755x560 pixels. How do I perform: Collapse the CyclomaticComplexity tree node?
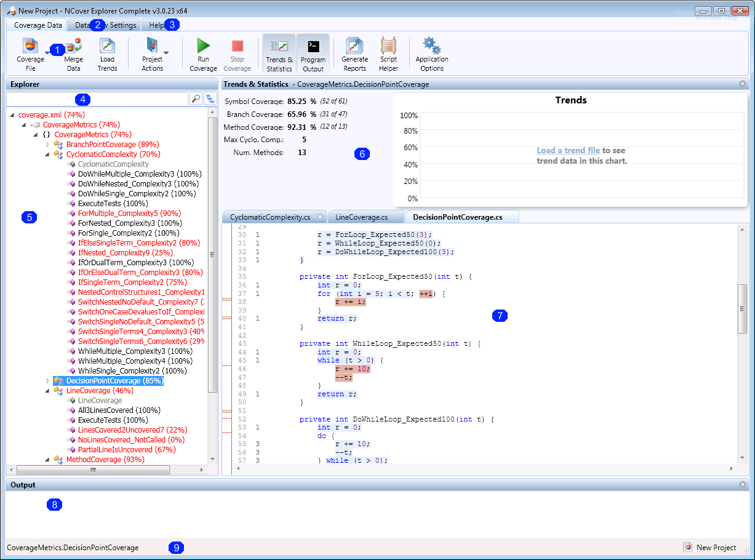pos(48,154)
